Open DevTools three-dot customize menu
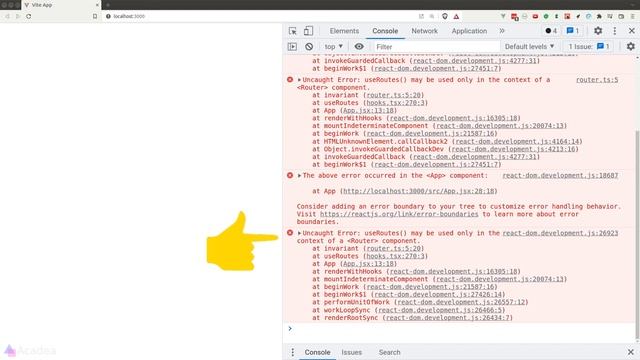 click(615, 31)
